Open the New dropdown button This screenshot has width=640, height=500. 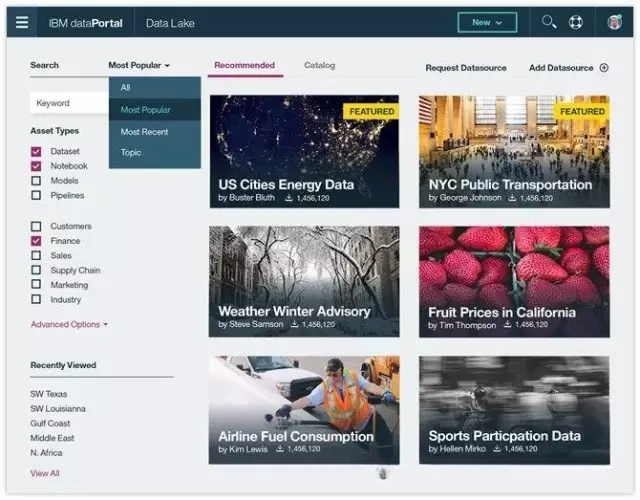487,22
